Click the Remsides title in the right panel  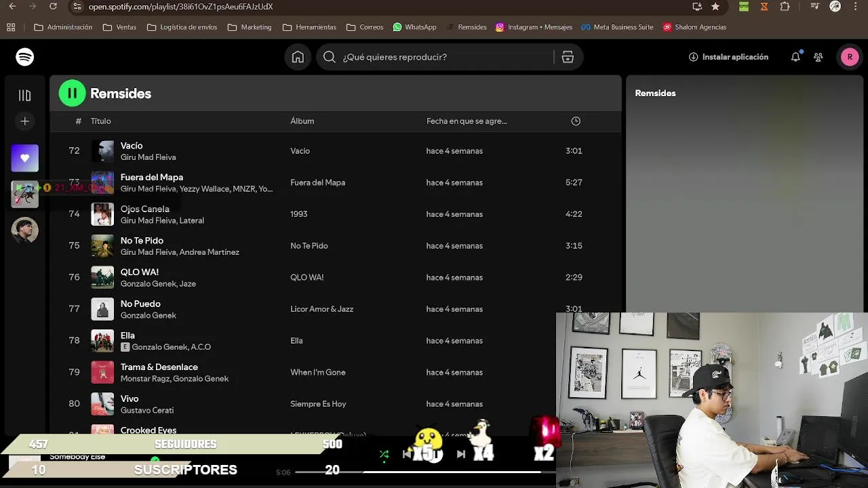pyautogui.click(x=655, y=94)
